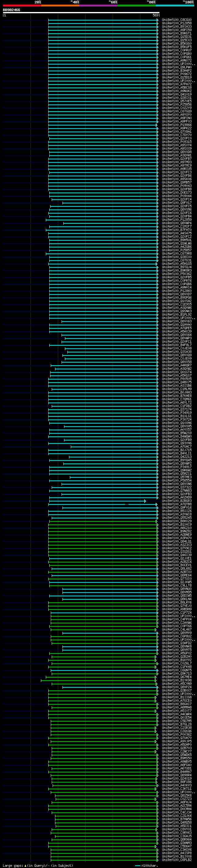Select the UniRef100_Q37174 label

click(176, 409)
